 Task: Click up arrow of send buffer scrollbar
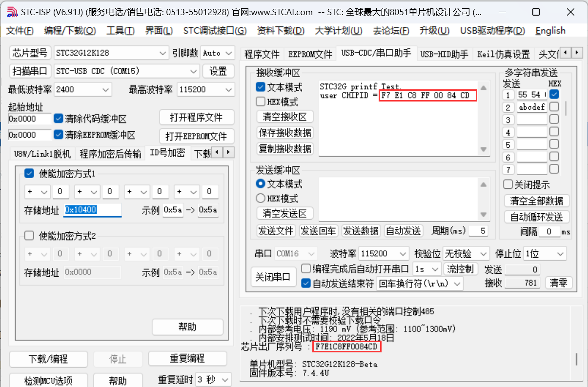click(484, 184)
